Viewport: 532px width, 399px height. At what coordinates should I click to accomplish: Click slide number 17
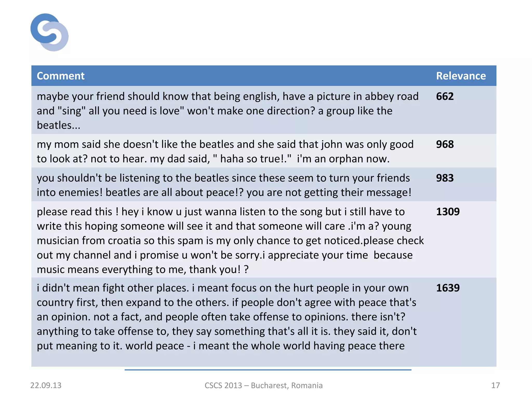point(495,385)
